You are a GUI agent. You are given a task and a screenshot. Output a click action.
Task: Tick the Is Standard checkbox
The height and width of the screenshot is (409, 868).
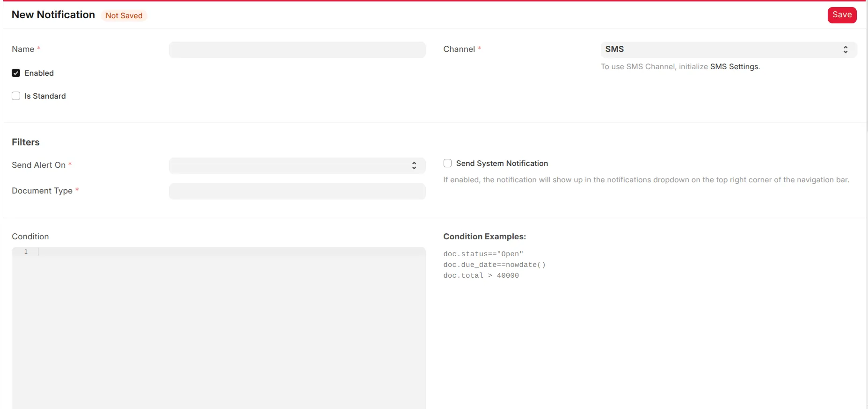click(16, 96)
